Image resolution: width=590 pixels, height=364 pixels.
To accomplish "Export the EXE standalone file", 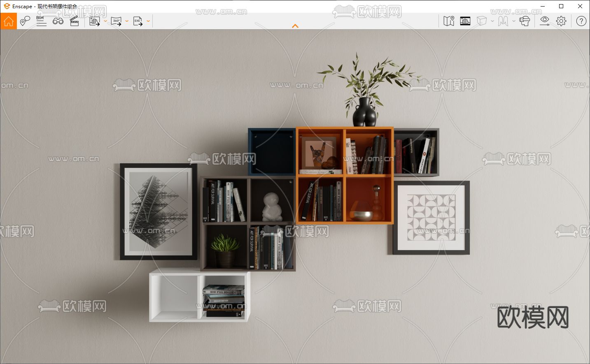I will pyautogui.click(x=138, y=21).
